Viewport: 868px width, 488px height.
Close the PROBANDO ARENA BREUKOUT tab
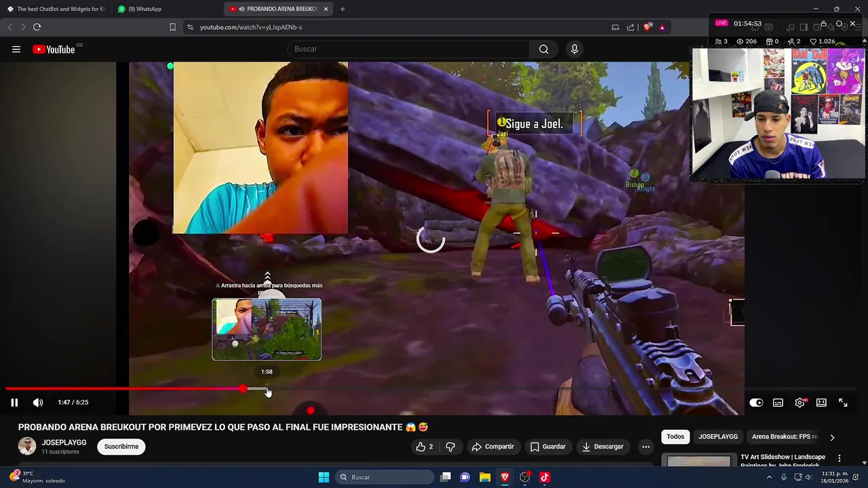click(x=326, y=9)
